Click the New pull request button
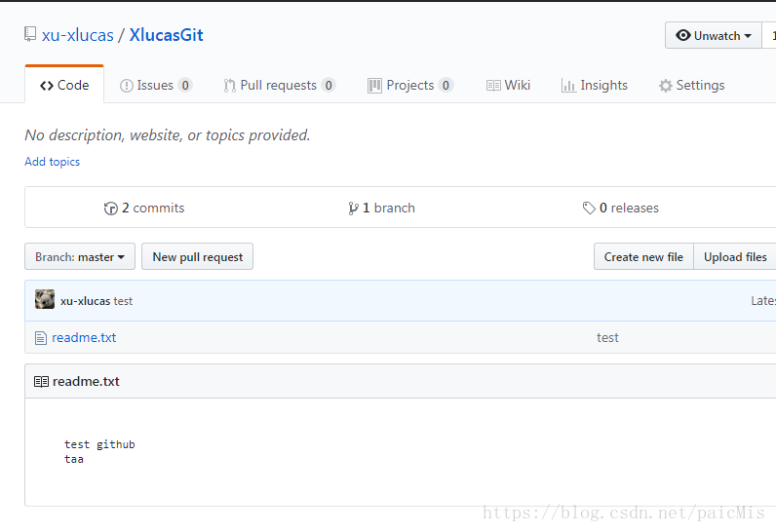 (x=198, y=256)
